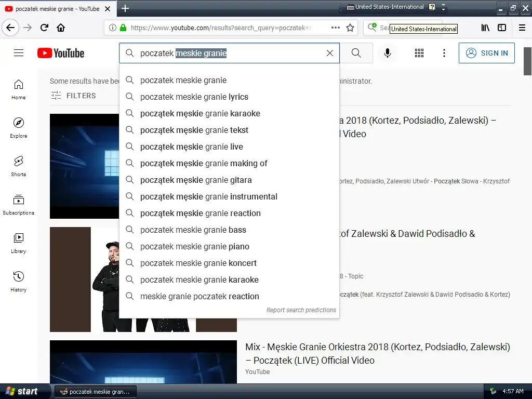532x399 pixels.
Task: Show site information icon in address bar
Action: click(x=112, y=28)
